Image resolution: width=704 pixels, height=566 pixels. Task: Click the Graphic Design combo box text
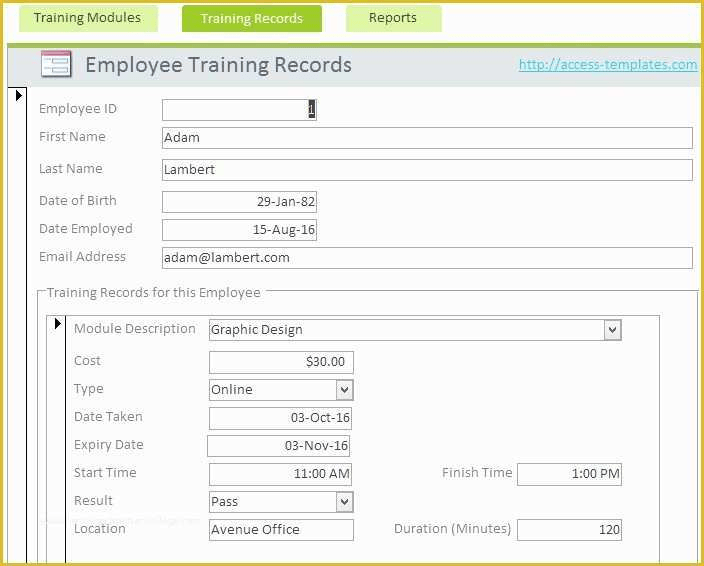click(x=256, y=330)
